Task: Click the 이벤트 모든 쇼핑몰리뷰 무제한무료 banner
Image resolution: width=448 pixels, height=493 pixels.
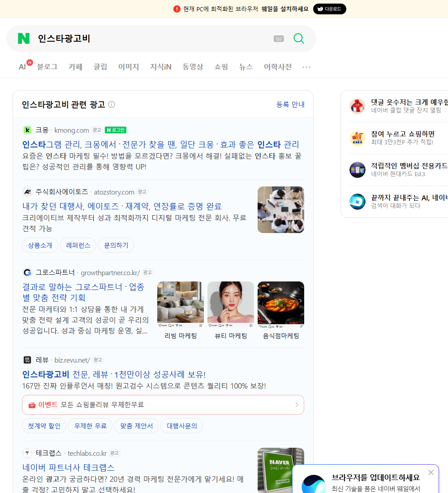Action: 163,405
